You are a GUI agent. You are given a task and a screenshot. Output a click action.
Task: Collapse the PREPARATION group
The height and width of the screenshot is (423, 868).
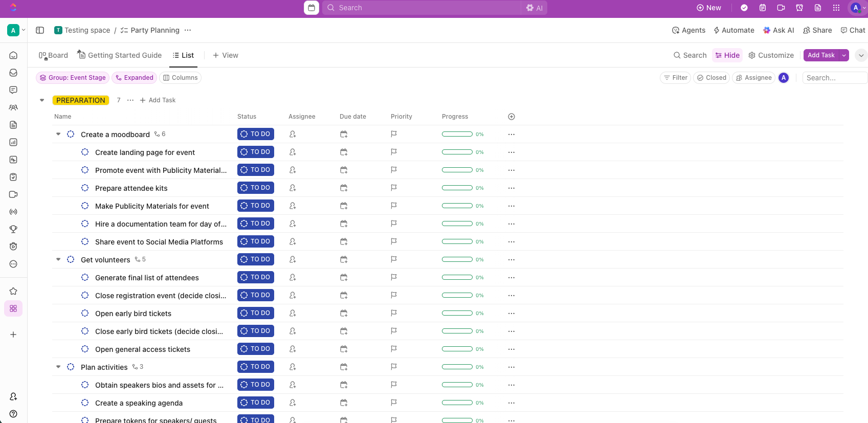coord(42,100)
